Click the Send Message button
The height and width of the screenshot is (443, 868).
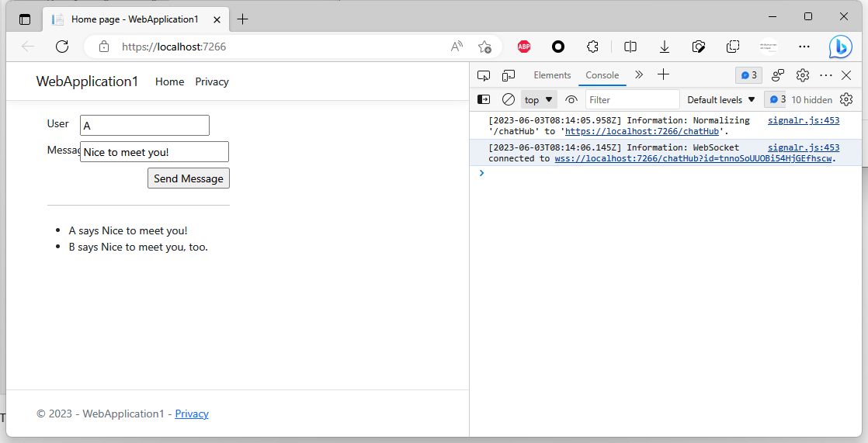(x=188, y=178)
